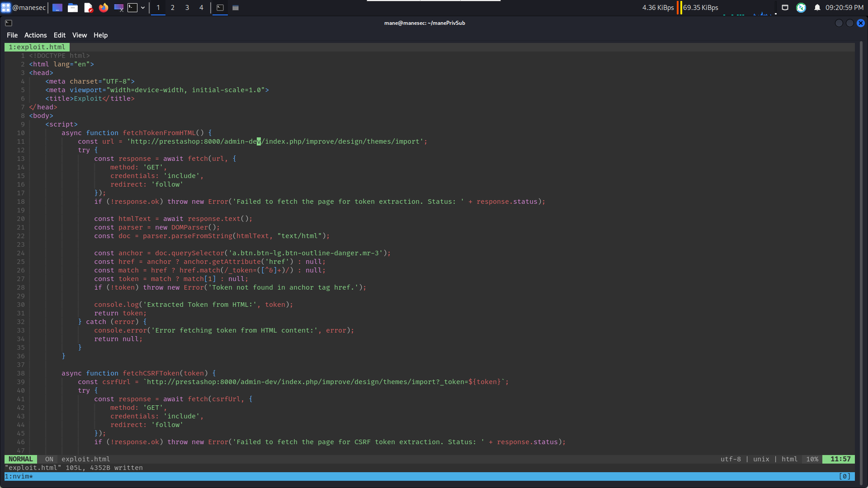Open the file manager from panel
This screenshot has width=868, height=488.
point(73,8)
